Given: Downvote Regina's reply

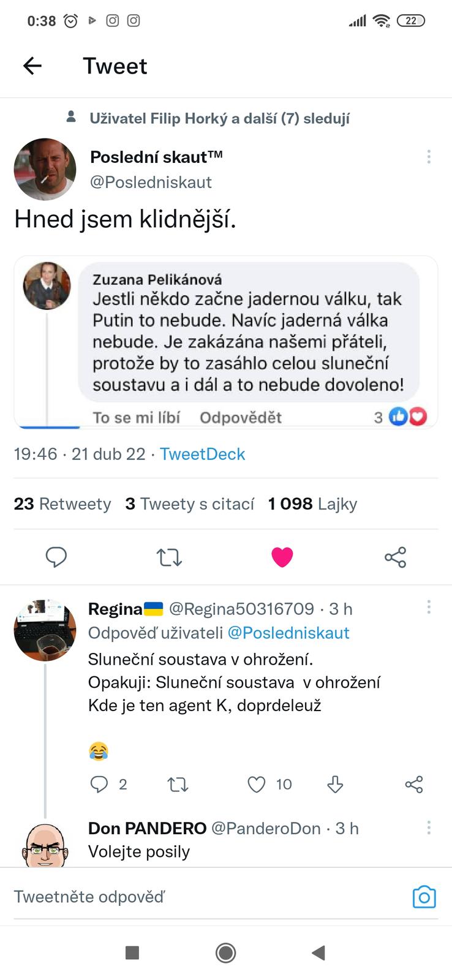Looking at the screenshot, I should tap(335, 785).
